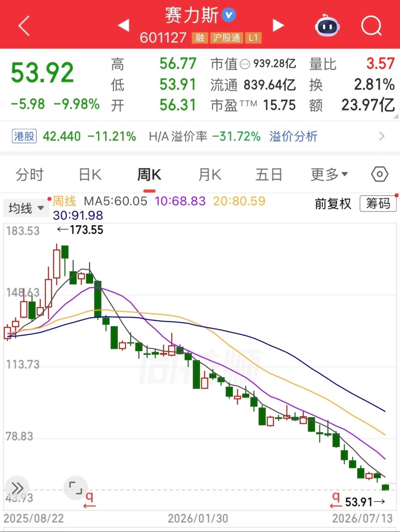Viewport: 400px width, 532px height.
Task: Tap the L1 quote level tag
Action: tap(253, 38)
